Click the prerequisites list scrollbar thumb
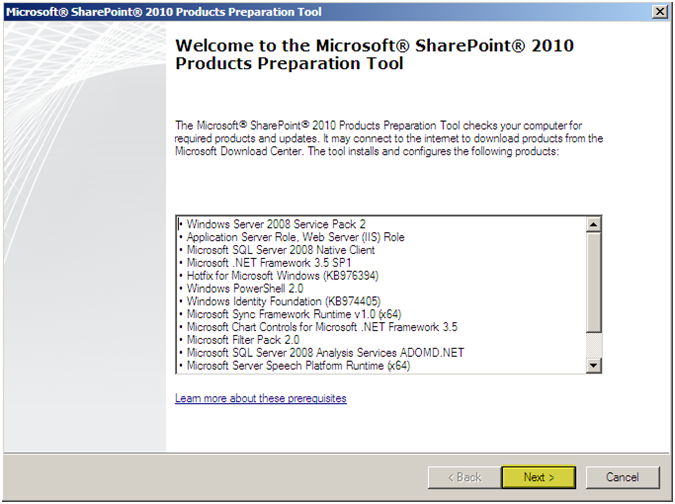This screenshot has height=504, width=675. (x=594, y=282)
